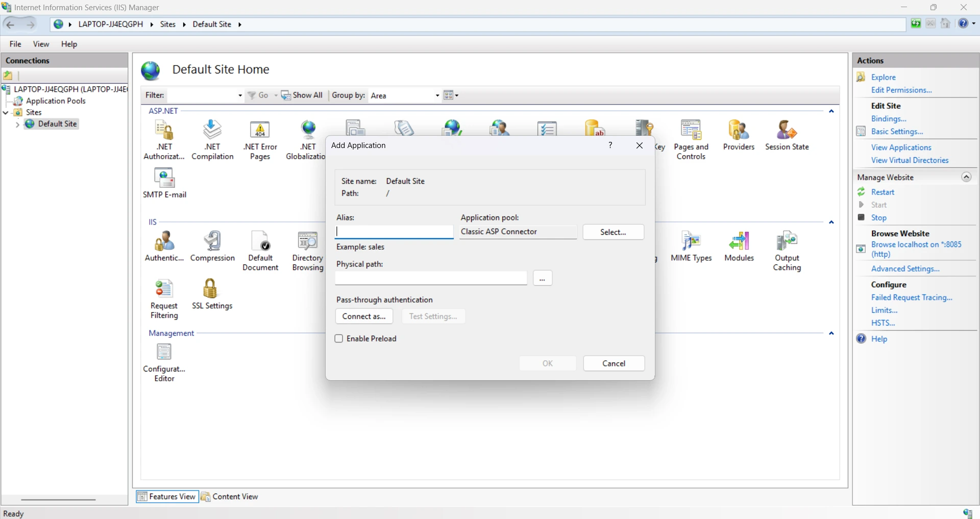Click the Edit Permissions... link
The width and height of the screenshot is (980, 519).
click(901, 90)
